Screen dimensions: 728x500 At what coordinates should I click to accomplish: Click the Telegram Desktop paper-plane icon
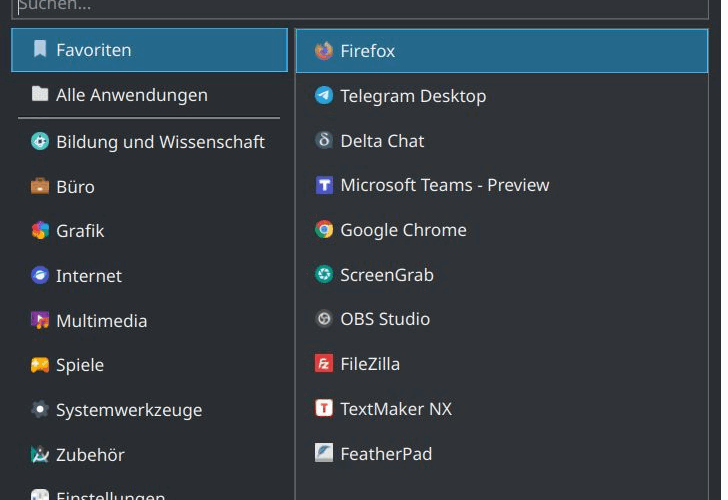pos(324,96)
